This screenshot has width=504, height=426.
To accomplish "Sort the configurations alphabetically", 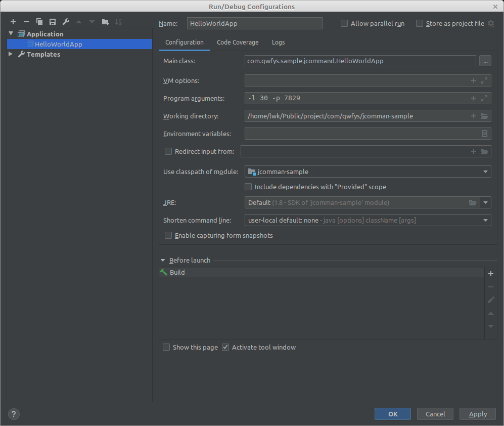I will 119,22.
